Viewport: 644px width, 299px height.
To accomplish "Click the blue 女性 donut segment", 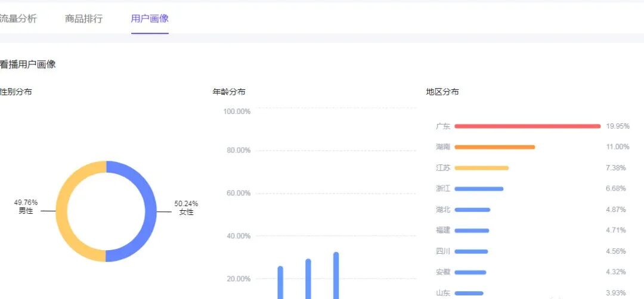I will click(151, 211).
